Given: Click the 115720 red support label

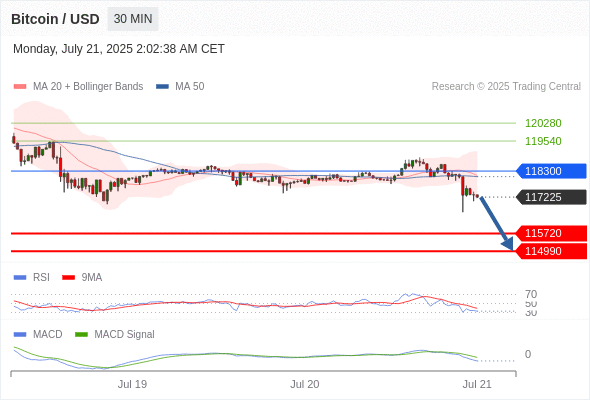Looking at the screenshot, I should [x=551, y=233].
